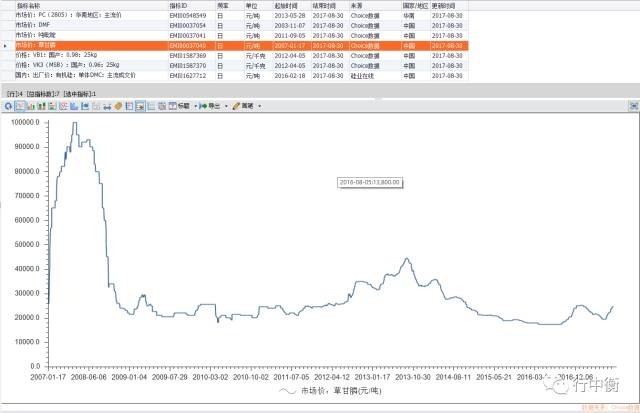The width and height of the screenshot is (640, 413).
Task: Expand the dropdown arrow next to 导出
Action: click(227, 107)
